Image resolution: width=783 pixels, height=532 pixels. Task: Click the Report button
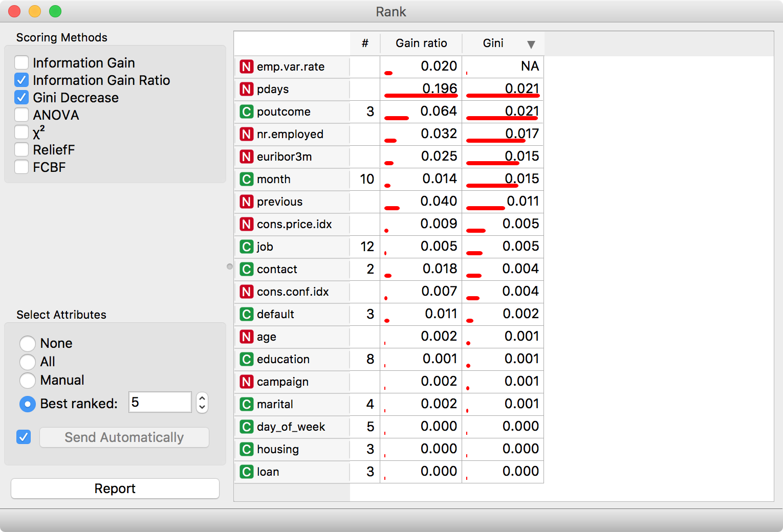pyautogui.click(x=115, y=489)
